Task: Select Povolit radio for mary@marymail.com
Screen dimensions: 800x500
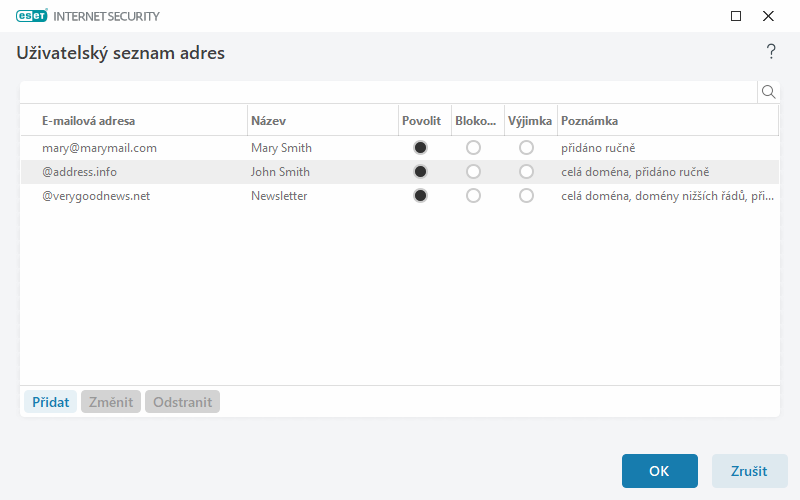Action: [421, 148]
